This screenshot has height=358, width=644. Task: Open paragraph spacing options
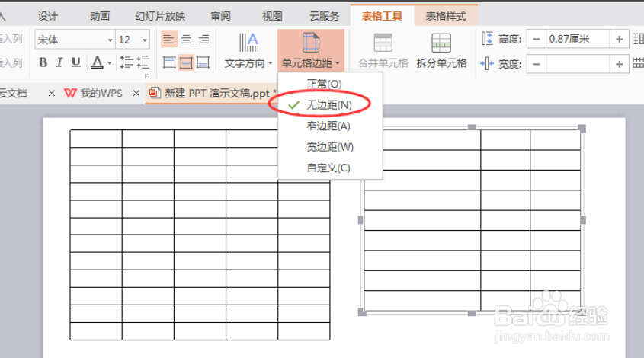pyautogui.click(x=143, y=62)
